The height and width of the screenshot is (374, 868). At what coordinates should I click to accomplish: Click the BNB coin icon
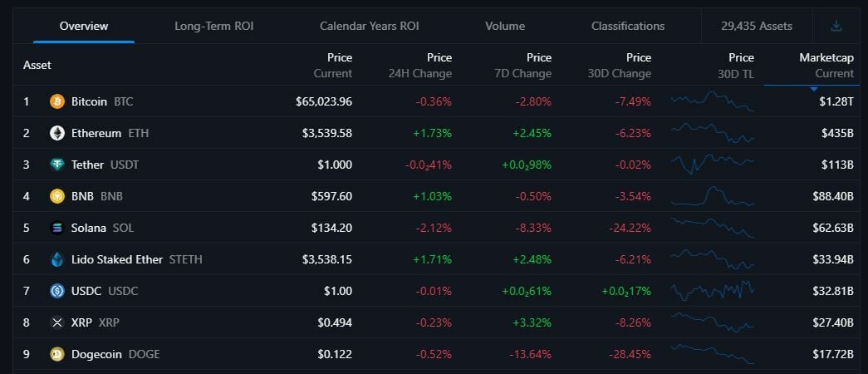[57, 196]
